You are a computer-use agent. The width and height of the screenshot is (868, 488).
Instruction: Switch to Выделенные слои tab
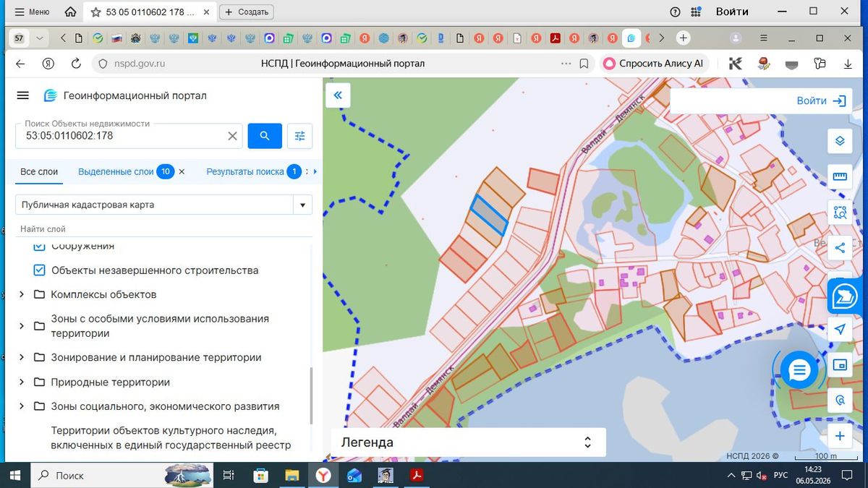tap(116, 172)
